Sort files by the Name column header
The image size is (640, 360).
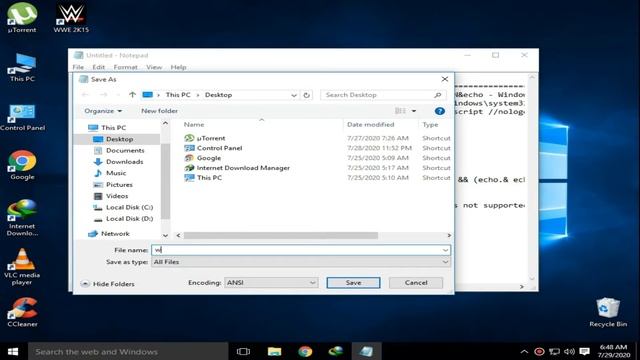pyautogui.click(x=193, y=124)
